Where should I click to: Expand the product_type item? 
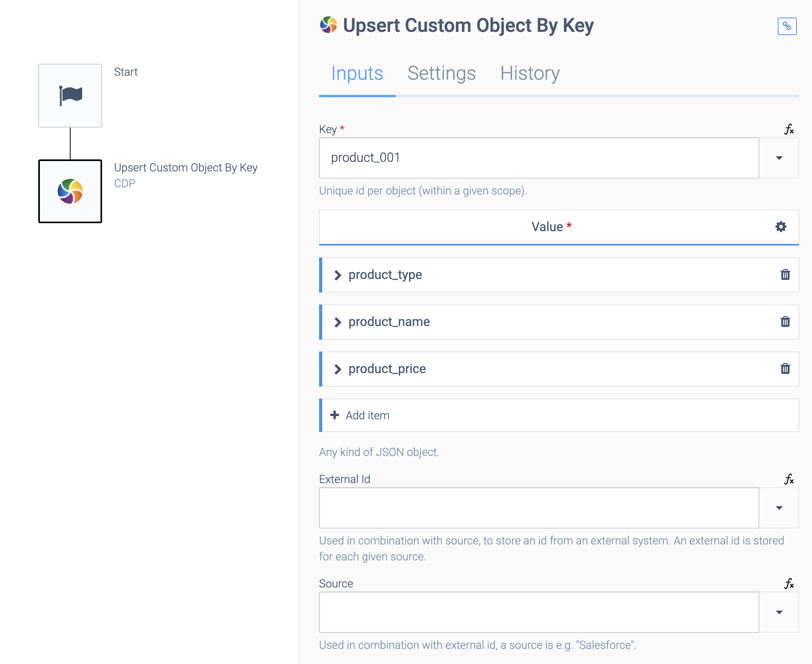(x=337, y=274)
